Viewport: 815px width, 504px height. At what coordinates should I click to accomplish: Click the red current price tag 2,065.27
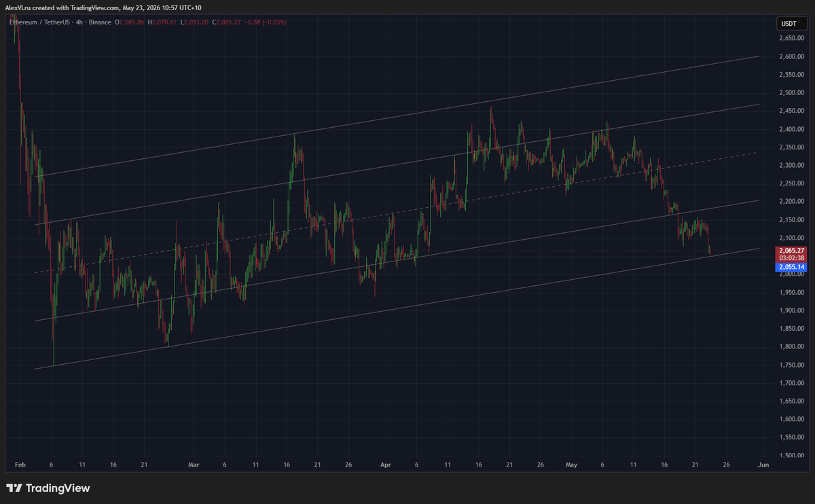tap(791, 251)
